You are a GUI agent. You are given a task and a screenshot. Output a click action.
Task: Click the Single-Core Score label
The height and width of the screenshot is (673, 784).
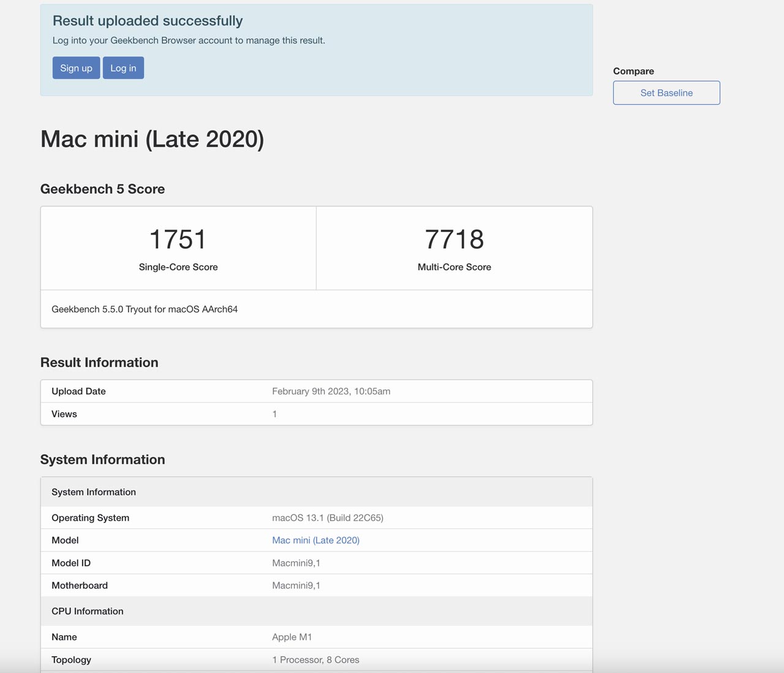tap(178, 267)
